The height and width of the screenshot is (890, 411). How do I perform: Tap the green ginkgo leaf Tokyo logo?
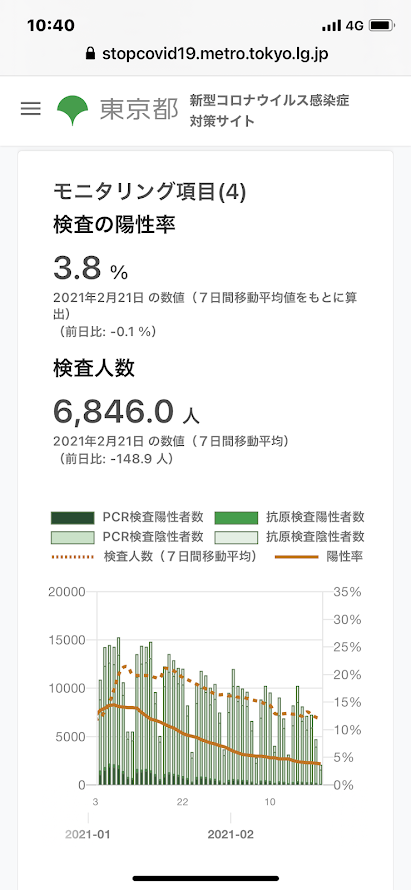coord(73,111)
